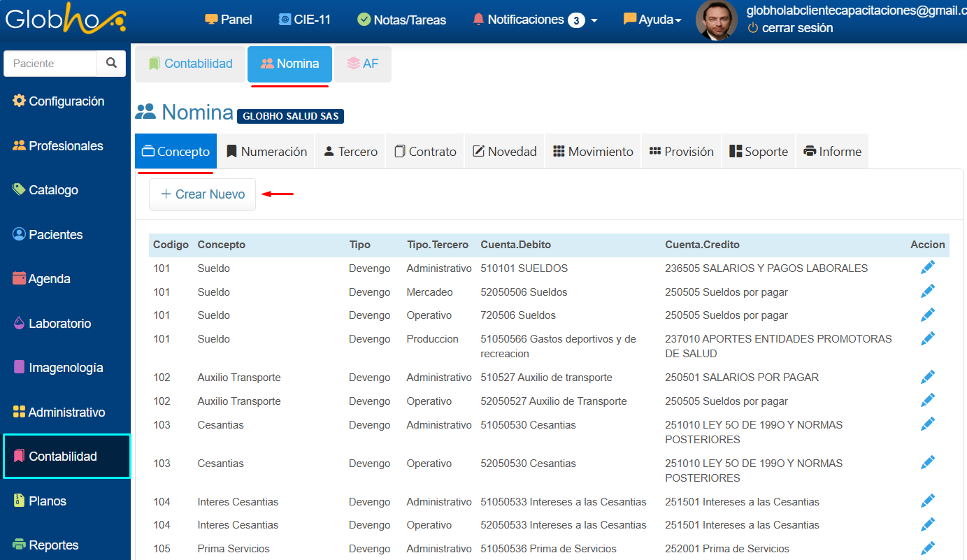Screen dimensions: 967x560
Task: Click the cerrar sesión link
Action: [796, 28]
